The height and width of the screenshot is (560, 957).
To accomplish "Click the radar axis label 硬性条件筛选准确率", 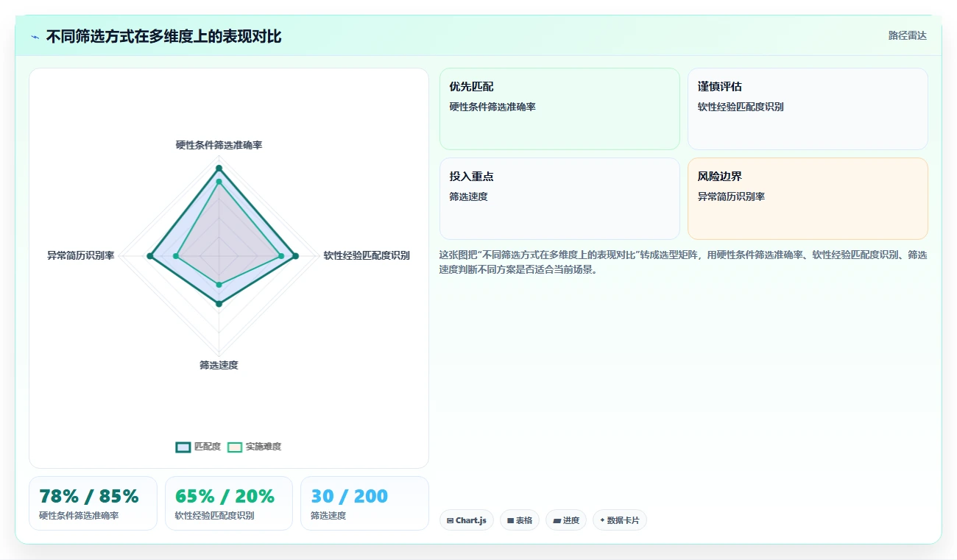I will 219,145.
